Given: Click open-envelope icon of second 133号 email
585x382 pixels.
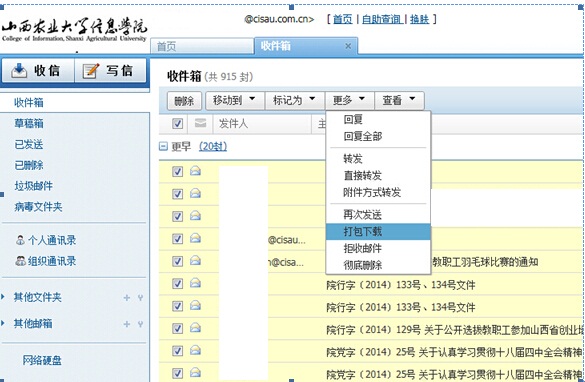Looking at the screenshot, I should click(x=195, y=305).
